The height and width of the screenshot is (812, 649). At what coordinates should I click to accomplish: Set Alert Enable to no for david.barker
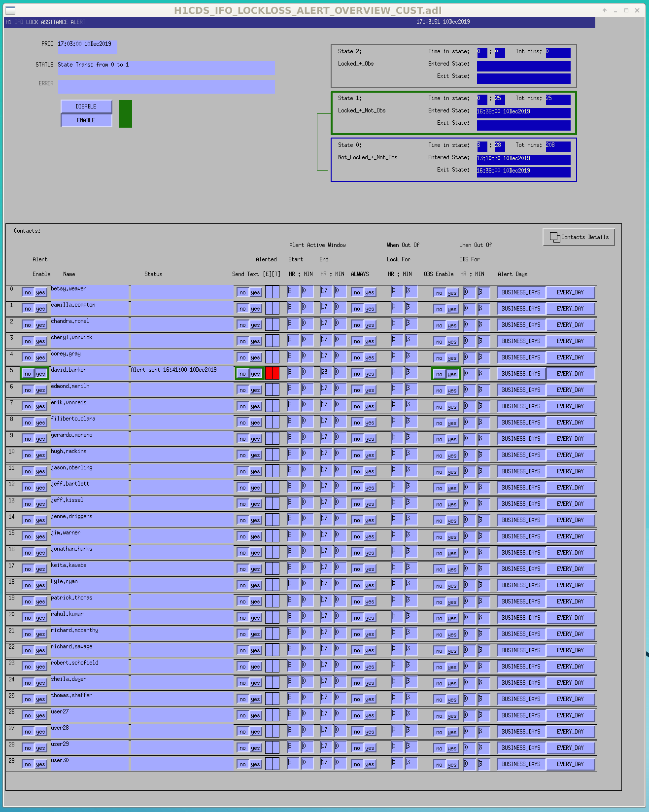pyautogui.click(x=28, y=374)
